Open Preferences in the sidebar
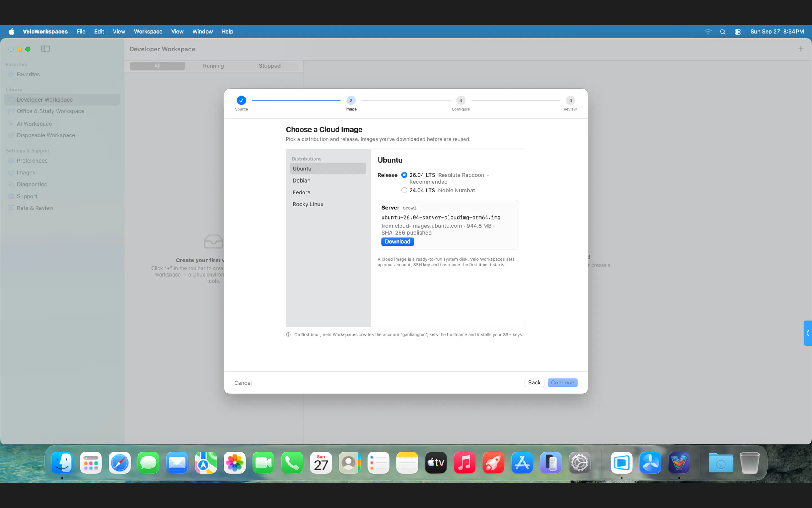Viewport: 812px width, 508px height. pyautogui.click(x=62, y=161)
